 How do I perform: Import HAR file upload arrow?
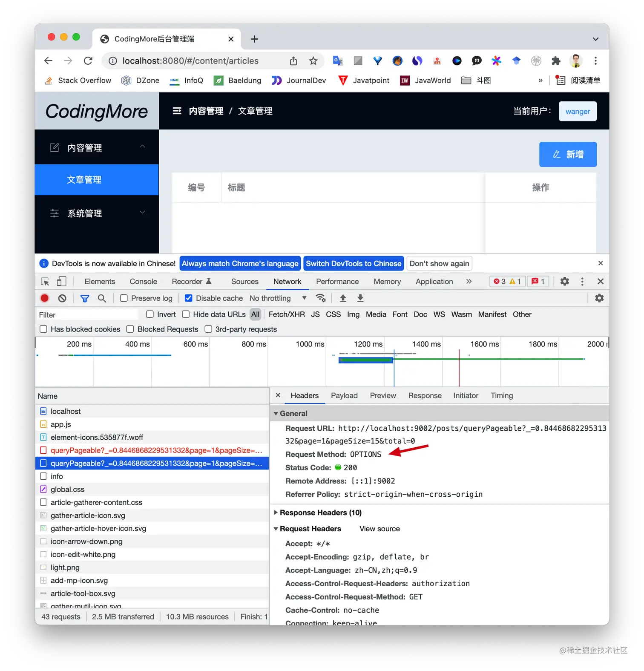(x=343, y=298)
